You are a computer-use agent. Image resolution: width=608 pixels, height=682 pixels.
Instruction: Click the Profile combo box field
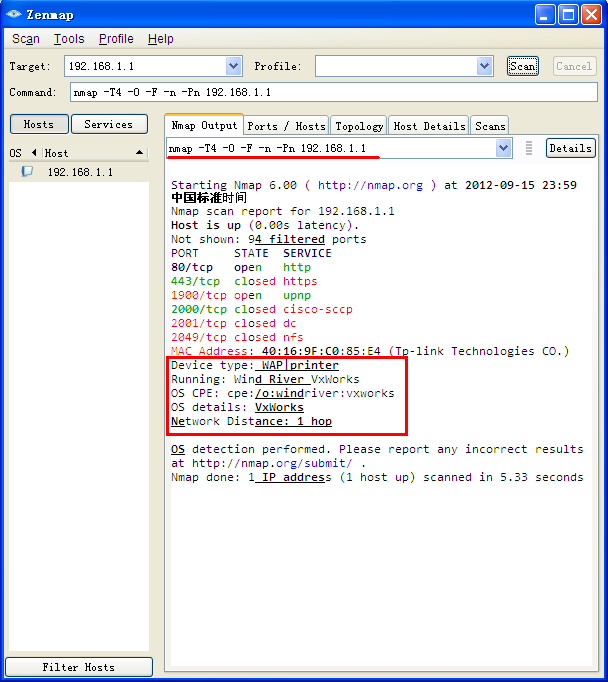point(396,66)
